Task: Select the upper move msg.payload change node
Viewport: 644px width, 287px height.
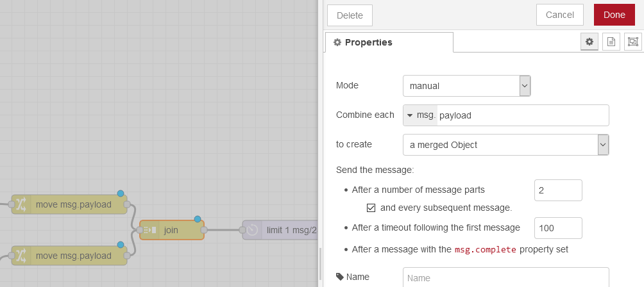Action: click(69, 204)
